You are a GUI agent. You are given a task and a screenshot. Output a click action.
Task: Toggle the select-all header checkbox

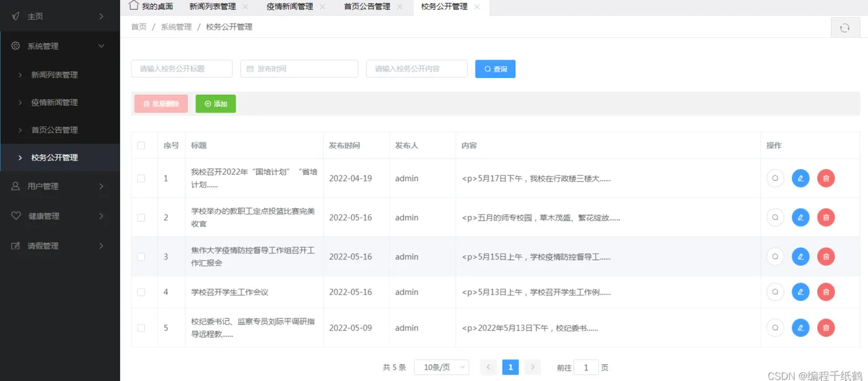[x=141, y=146]
